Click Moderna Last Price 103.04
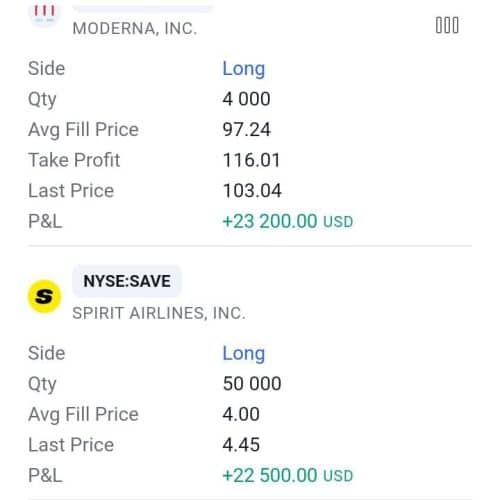 (x=252, y=191)
